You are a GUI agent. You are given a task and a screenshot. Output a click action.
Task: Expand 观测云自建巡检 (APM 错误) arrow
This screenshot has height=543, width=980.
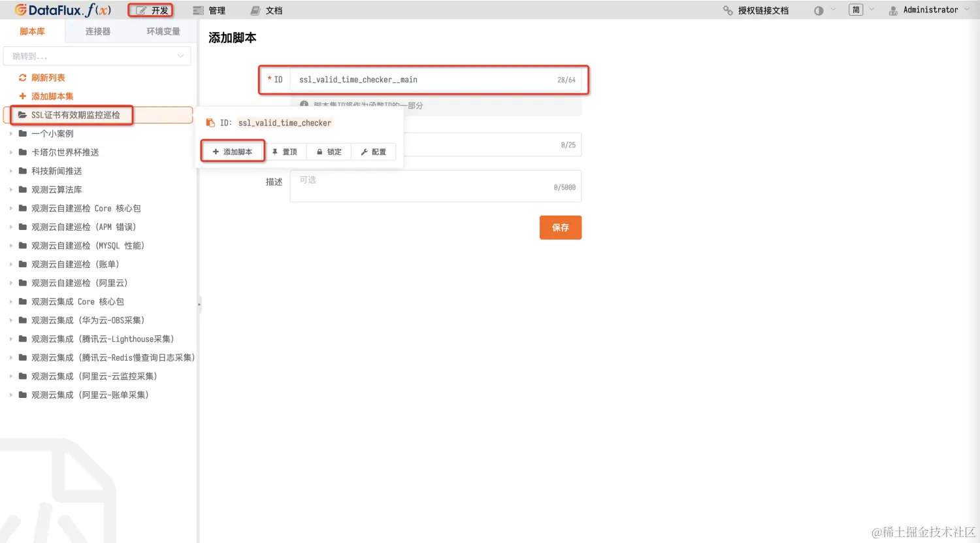pyautogui.click(x=10, y=227)
